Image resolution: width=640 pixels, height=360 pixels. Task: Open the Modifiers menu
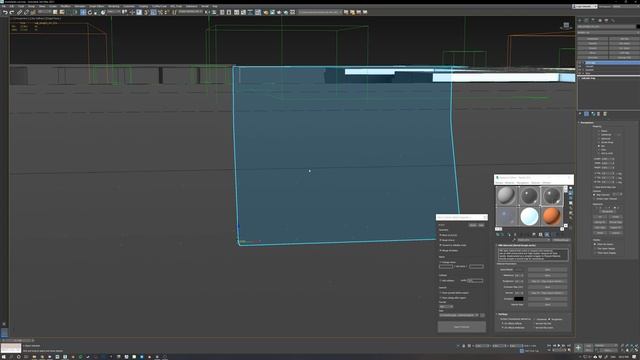click(x=65, y=7)
